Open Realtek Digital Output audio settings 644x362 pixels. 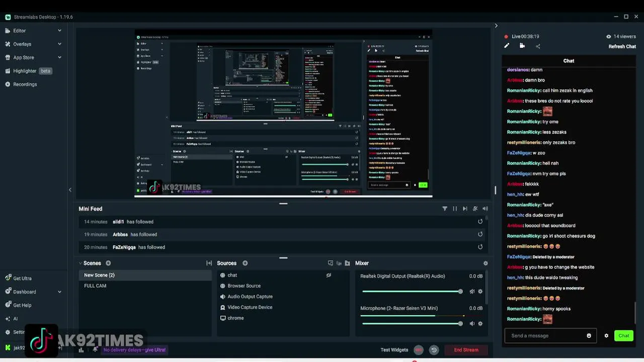[480, 292]
